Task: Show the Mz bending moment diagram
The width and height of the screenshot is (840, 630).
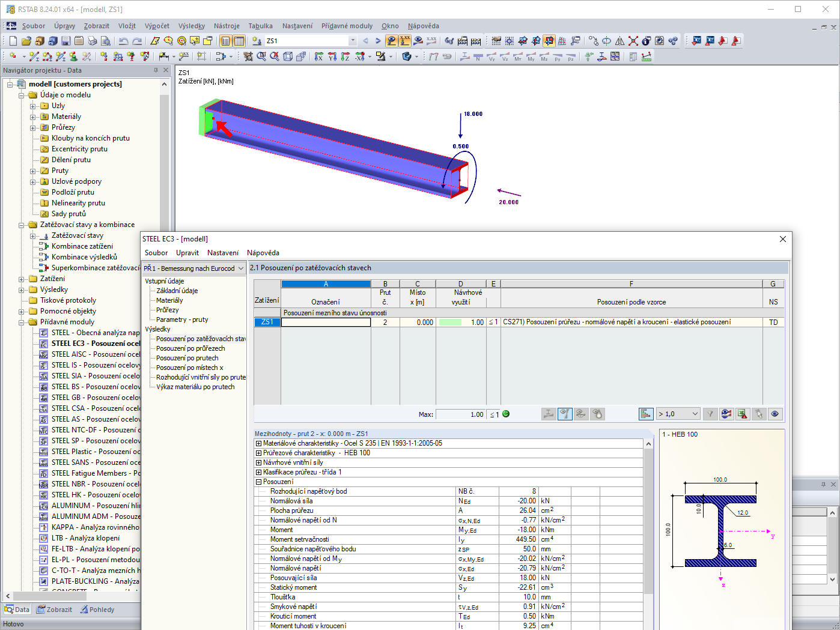Action: (x=544, y=56)
